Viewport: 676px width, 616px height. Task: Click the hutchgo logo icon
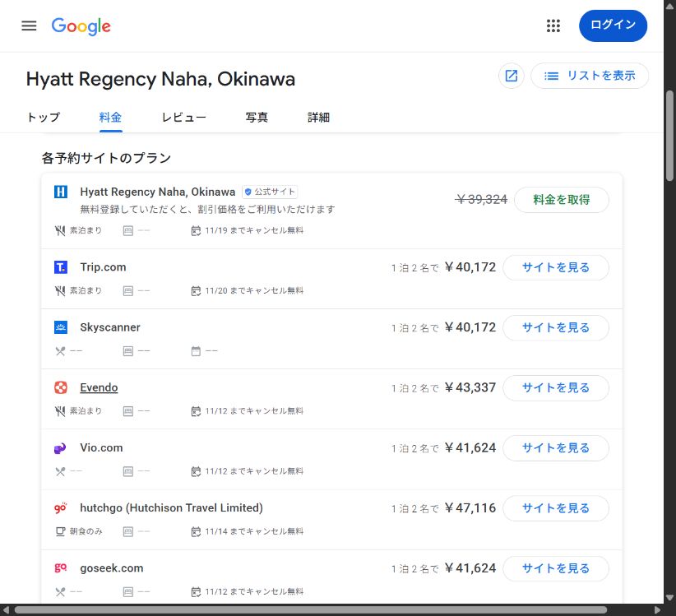tap(61, 507)
